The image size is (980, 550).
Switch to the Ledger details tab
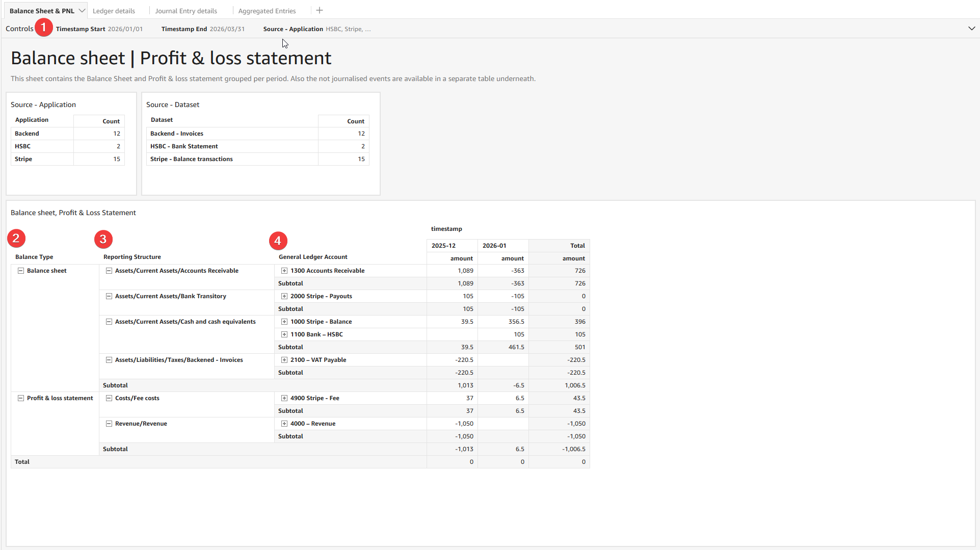pyautogui.click(x=114, y=11)
